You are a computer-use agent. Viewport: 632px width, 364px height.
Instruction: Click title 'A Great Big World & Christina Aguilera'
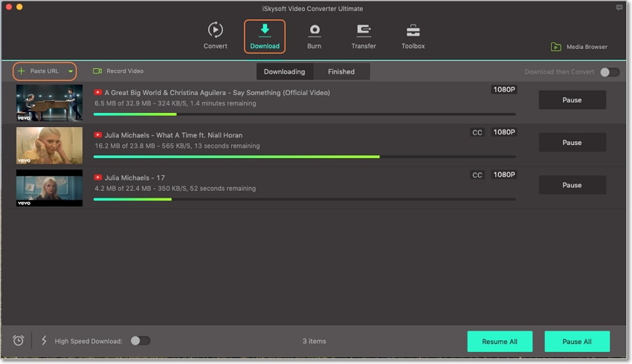click(217, 93)
